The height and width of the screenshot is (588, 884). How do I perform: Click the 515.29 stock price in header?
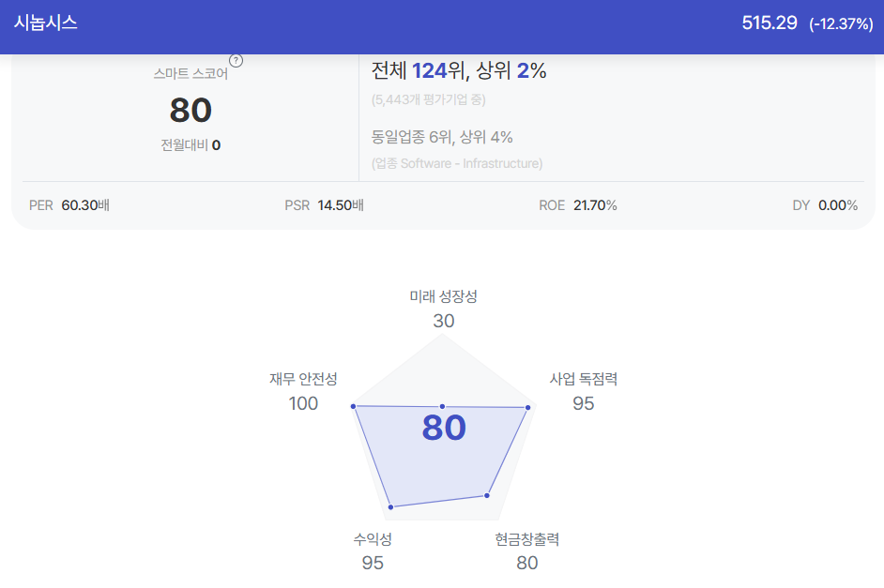pyautogui.click(x=769, y=23)
